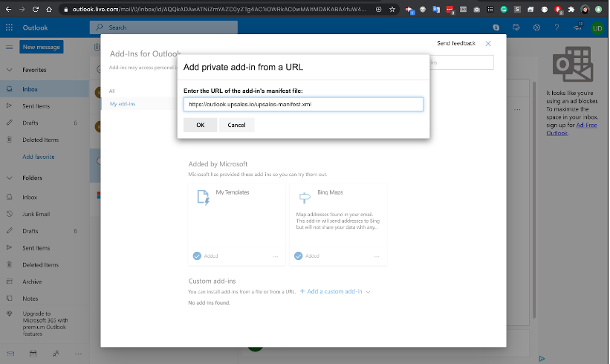Open the notifications megaphone icon
Screen dimensions: 610x364
point(578,27)
